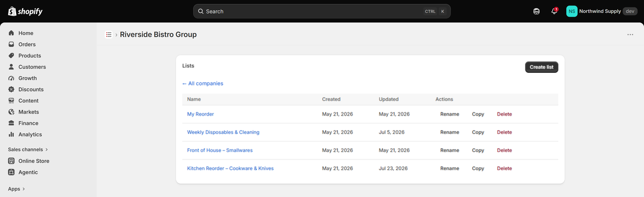Click the Created column header
644x197 pixels.
[x=331, y=100]
